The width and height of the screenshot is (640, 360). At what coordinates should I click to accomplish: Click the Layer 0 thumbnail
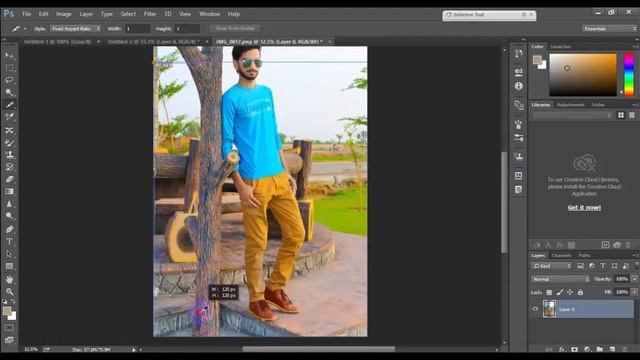click(549, 309)
